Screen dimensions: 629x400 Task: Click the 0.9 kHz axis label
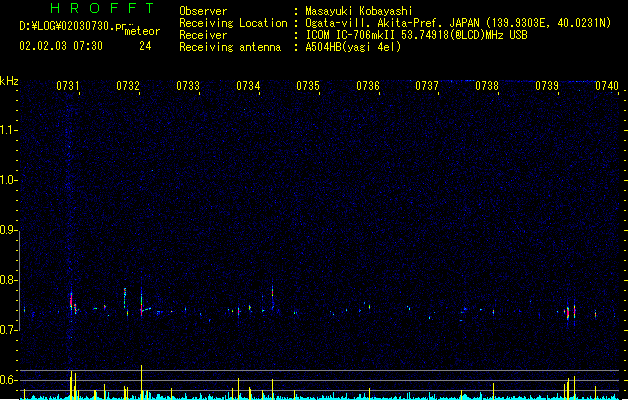click(9, 230)
